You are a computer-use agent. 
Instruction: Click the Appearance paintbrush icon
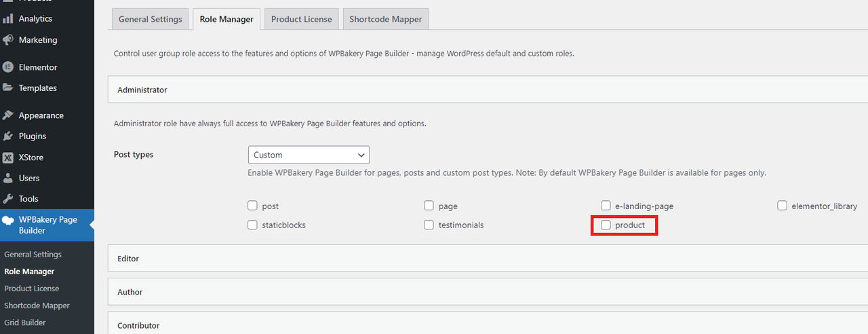coord(8,115)
